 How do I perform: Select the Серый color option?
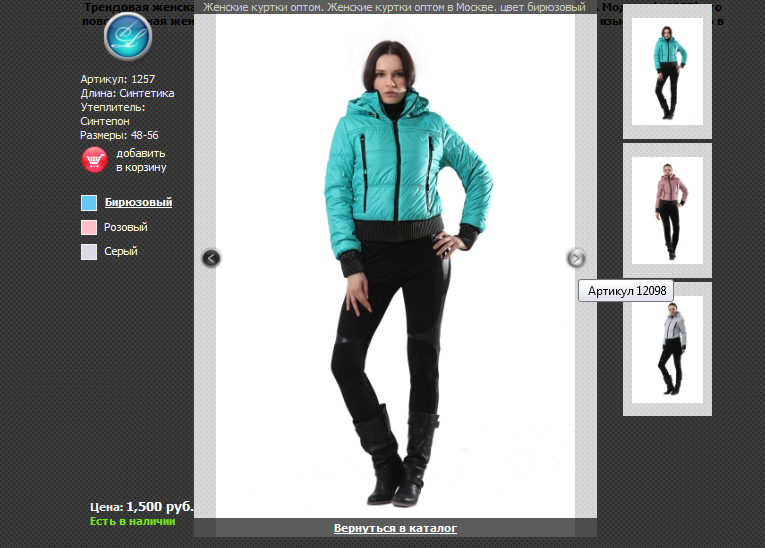(121, 251)
